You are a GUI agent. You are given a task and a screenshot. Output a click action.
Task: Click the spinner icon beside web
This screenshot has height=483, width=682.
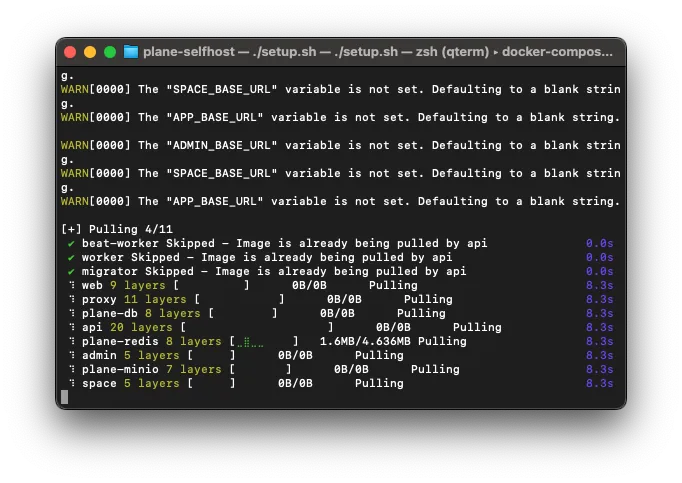(x=71, y=285)
